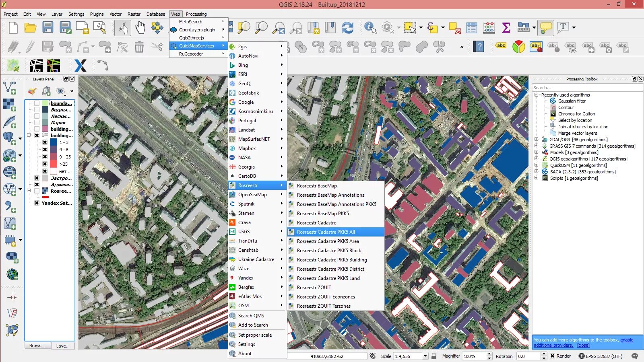
Task: Open the Yandex submenu entry
Action: (x=257, y=278)
